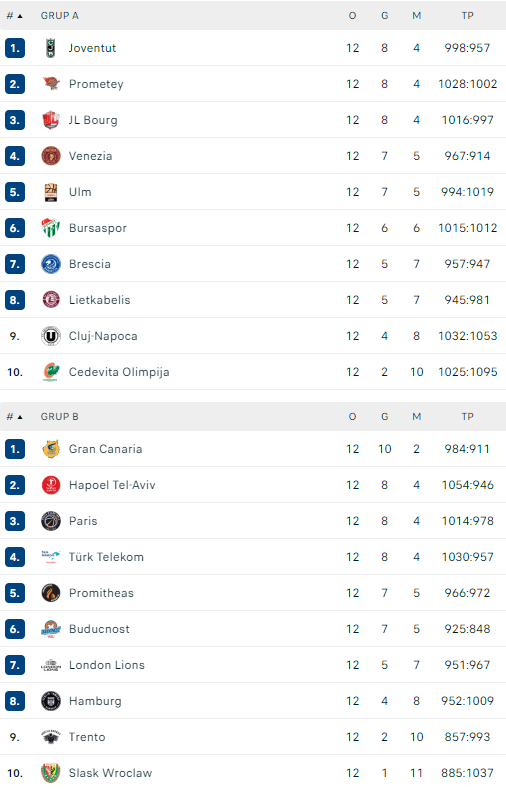The width and height of the screenshot is (506, 789).
Task: Click the Hamburg row in Grup B
Action: [253, 701]
